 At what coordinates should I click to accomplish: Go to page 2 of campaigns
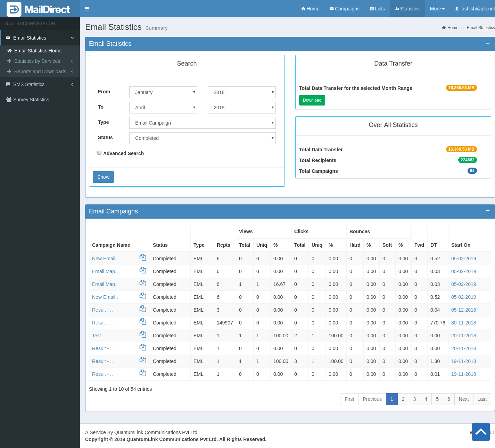(403, 399)
